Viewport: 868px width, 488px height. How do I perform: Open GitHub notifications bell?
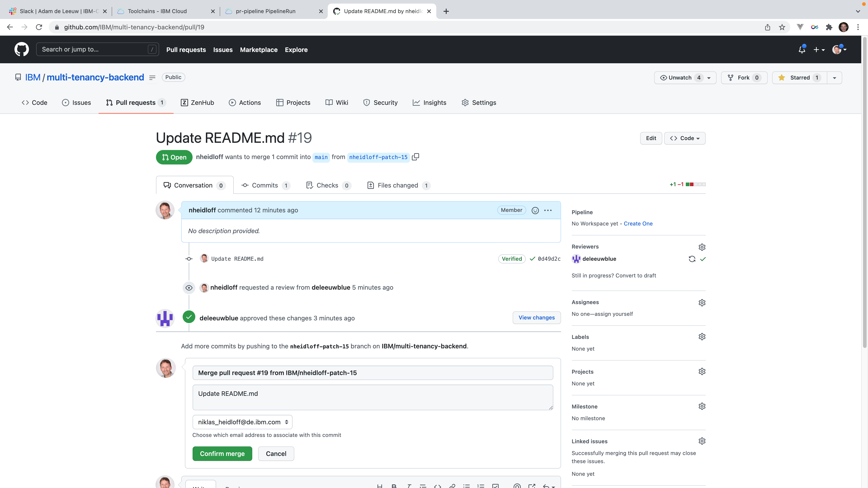[802, 50]
